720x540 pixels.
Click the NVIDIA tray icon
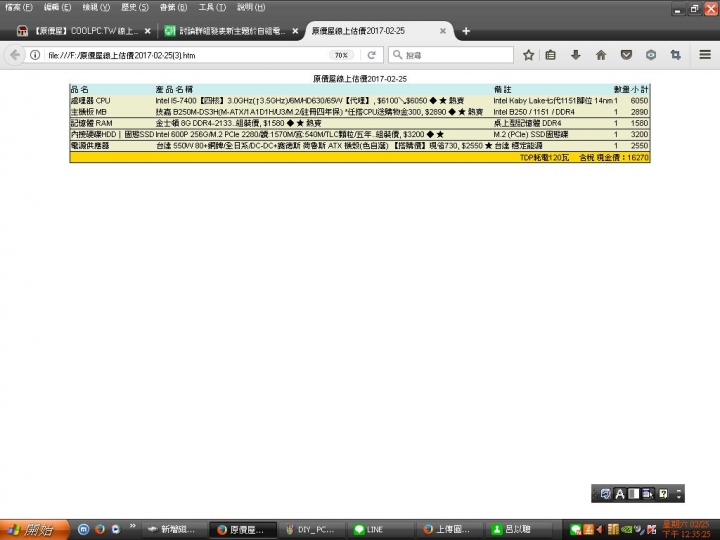(x=626, y=529)
